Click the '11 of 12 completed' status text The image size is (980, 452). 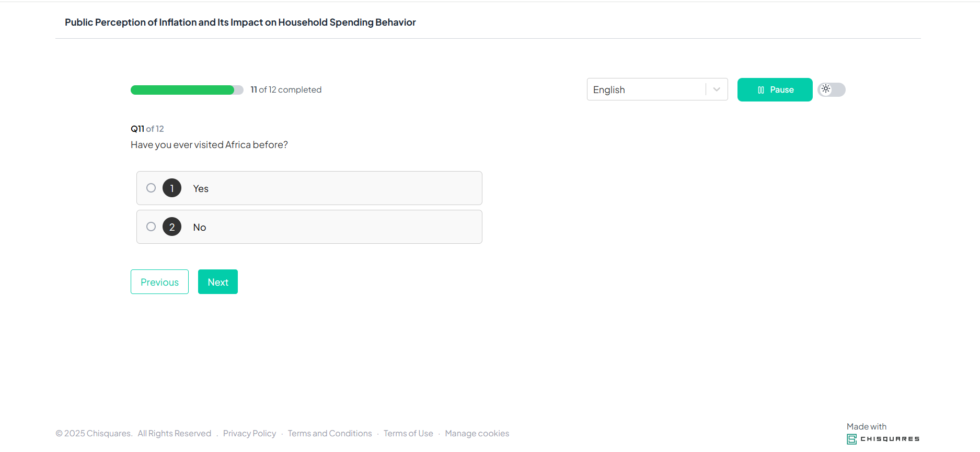(x=286, y=90)
